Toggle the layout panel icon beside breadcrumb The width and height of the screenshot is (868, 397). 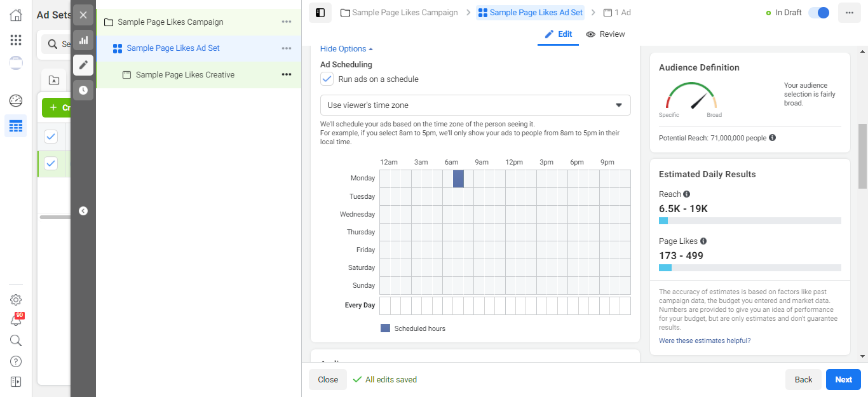(x=320, y=13)
